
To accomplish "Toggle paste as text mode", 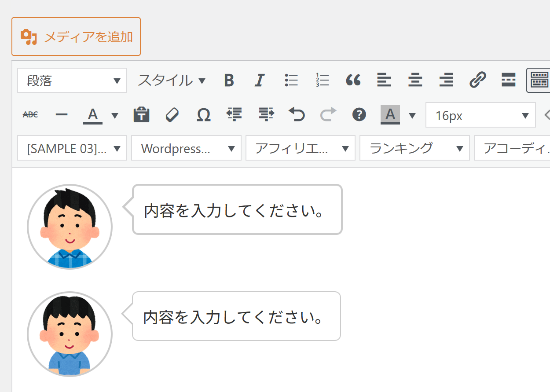I will [x=141, y=115].
